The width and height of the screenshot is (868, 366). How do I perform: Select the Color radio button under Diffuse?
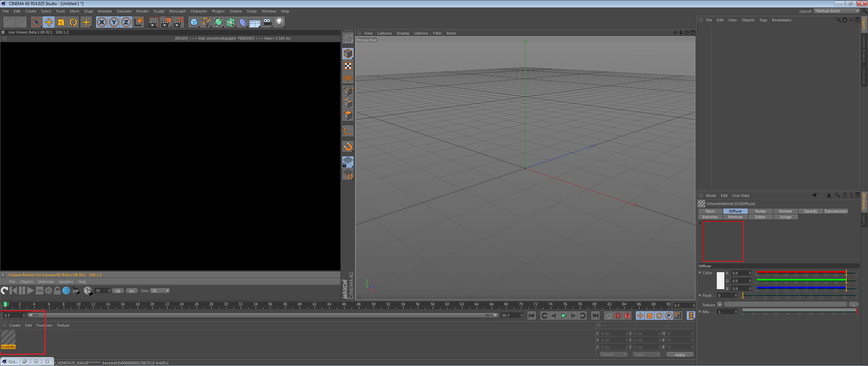700,273
